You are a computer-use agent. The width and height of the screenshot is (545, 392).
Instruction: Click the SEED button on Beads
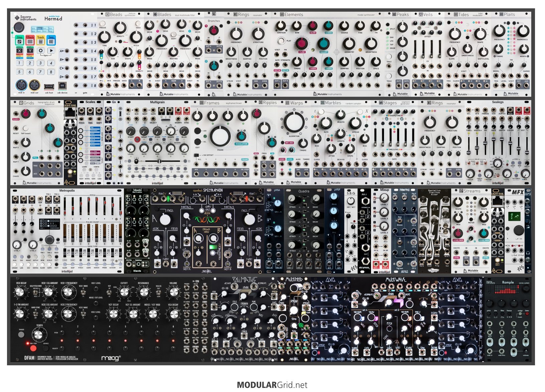138,24
